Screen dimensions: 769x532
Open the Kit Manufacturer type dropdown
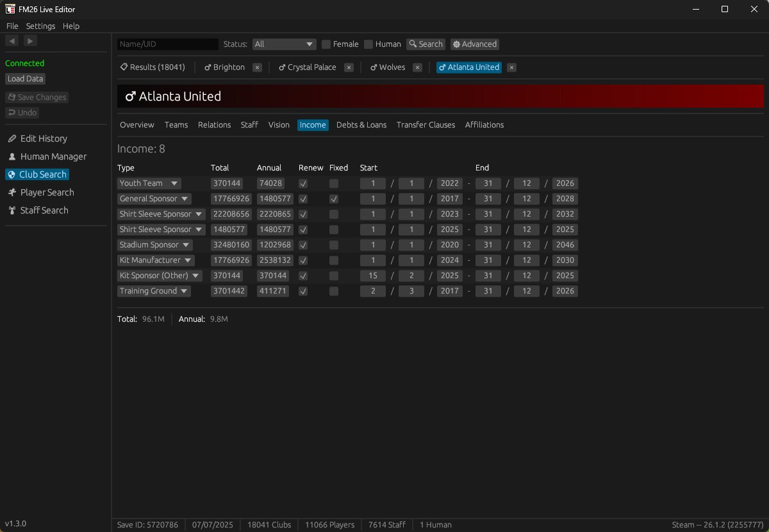tap(156, 260)
